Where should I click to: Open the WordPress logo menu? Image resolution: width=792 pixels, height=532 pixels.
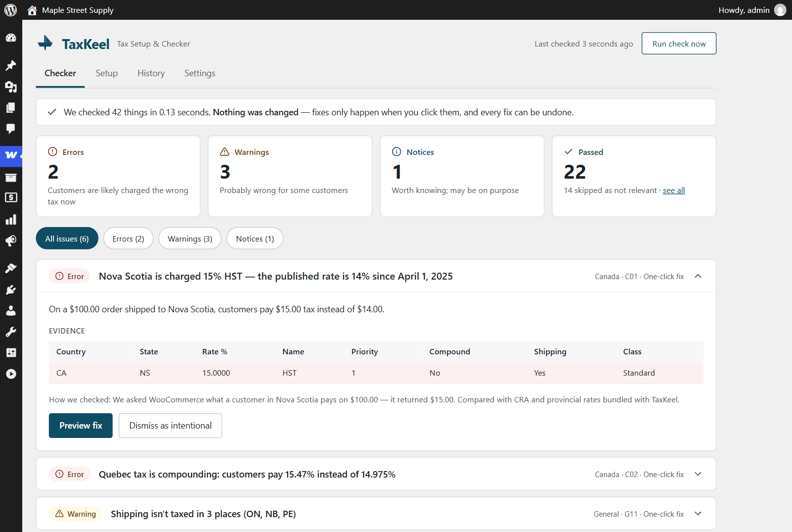tap(10, 10)
